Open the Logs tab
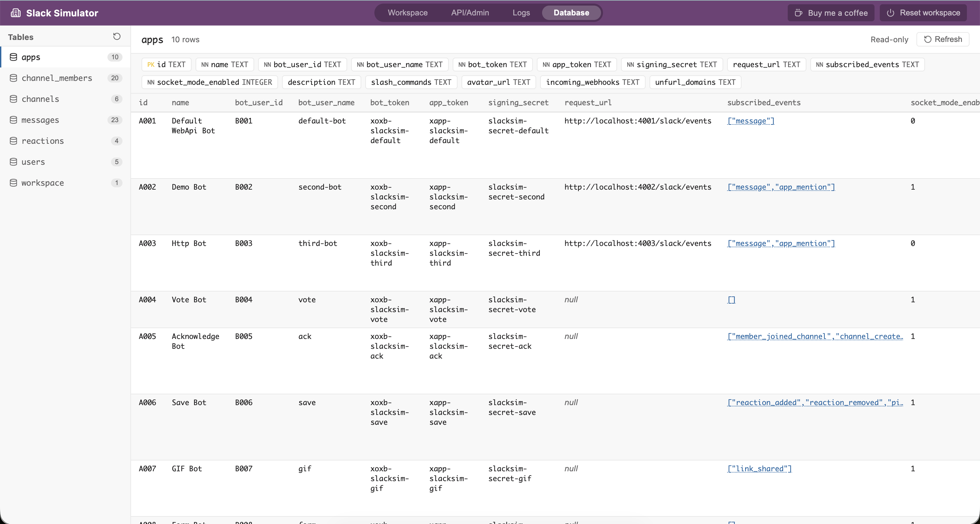This screenshot has height=524, width=980. point(521,12)
